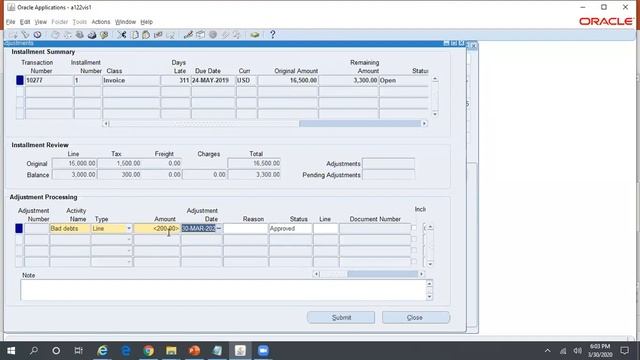Open the Actions menu
This screenshot has width=640, height=360.
(x=101, y=22)
